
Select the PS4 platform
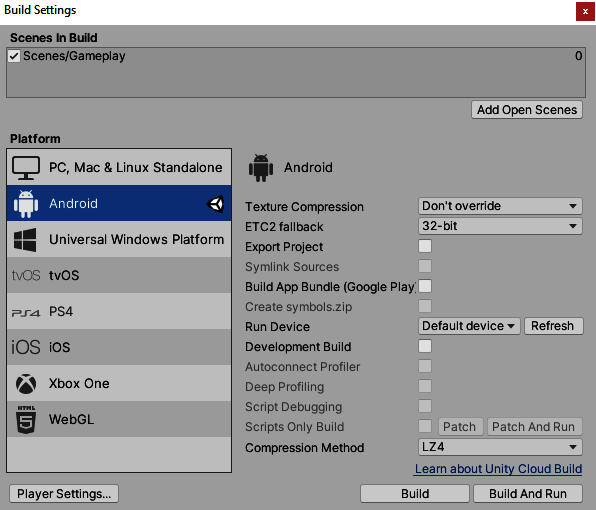click(119, 311)
